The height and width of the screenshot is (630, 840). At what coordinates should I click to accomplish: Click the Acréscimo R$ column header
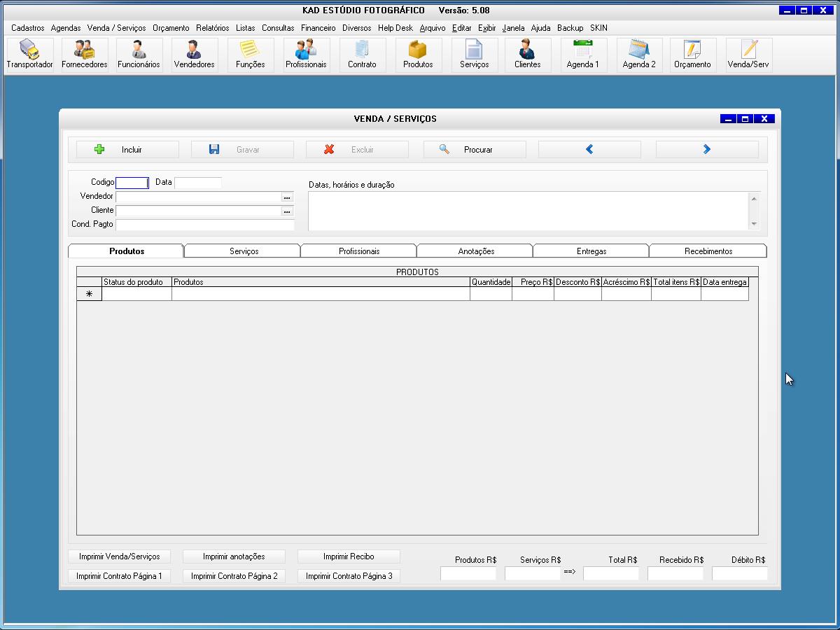click(x=626, y=282)
